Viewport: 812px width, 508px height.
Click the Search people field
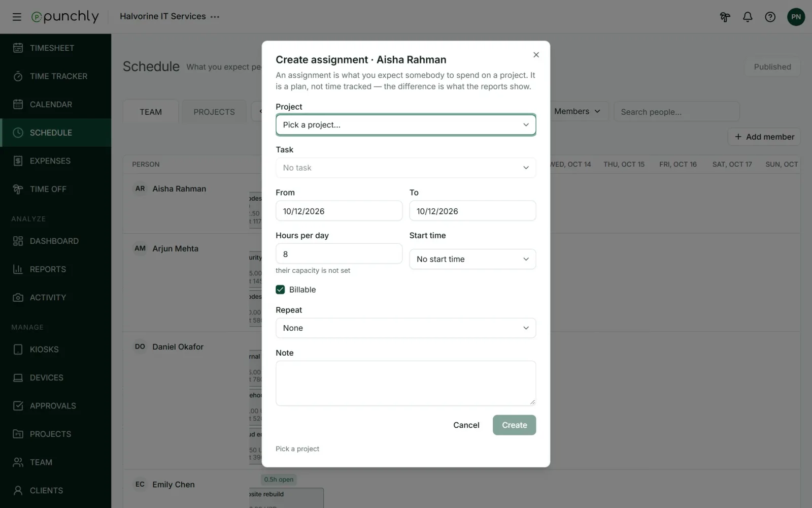676,112
